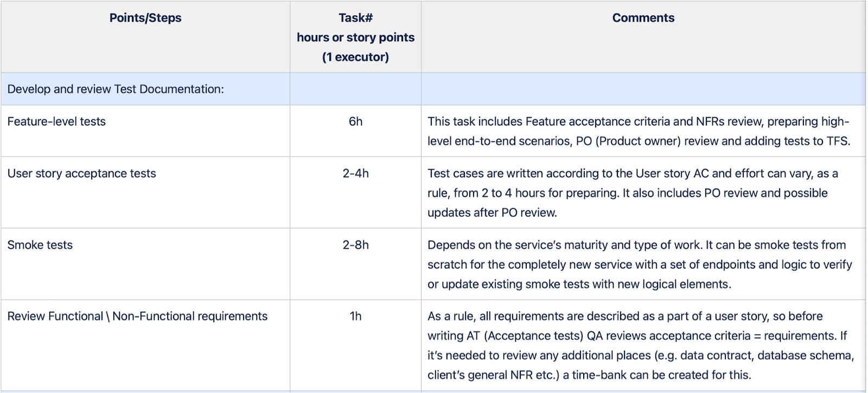Click the empty comments cell in blue section row
Viewport: 868px width, 393px height.
pyautogui.click(x=643, y=89)
